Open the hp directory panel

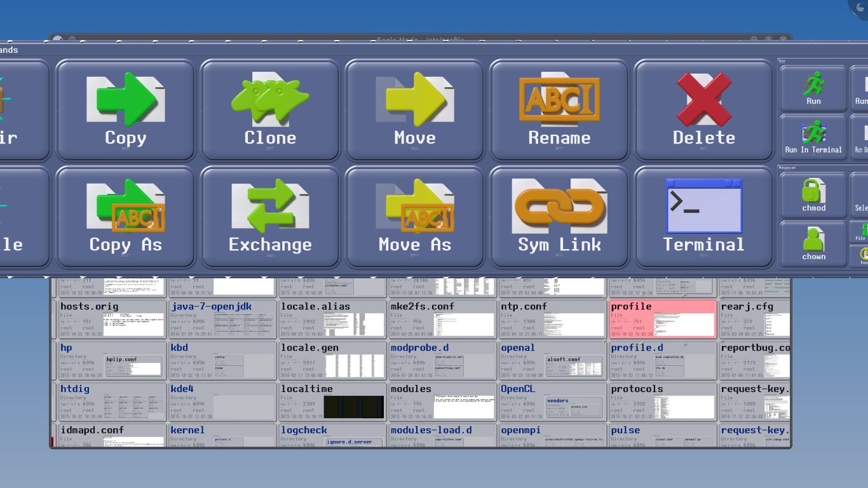pyautogui.click(x=112, y=360)
